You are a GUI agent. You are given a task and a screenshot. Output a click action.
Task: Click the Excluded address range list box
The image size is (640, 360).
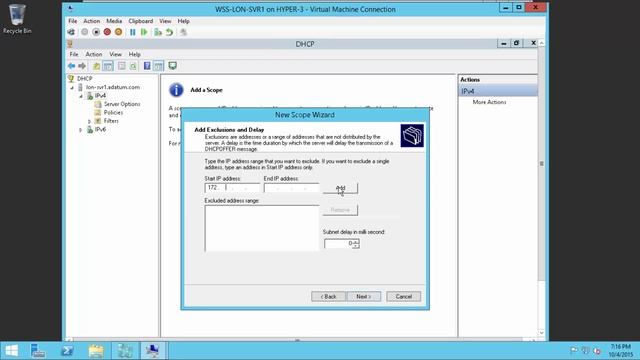click(262, 228)
